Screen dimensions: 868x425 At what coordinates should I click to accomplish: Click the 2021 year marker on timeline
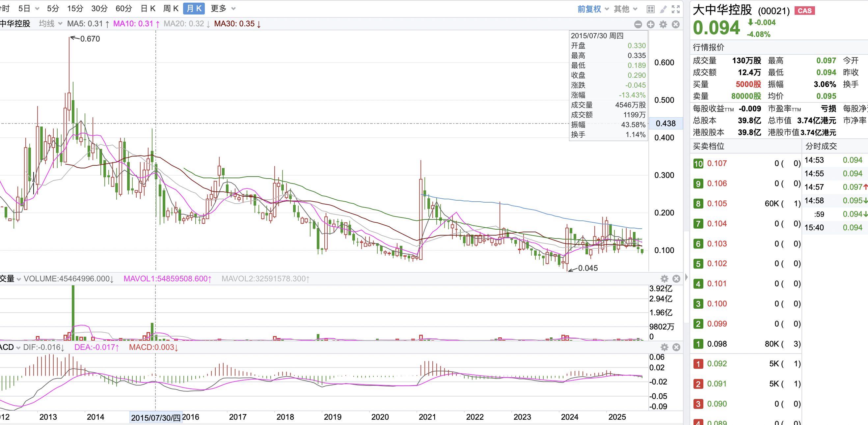click(x=427, y=417)
